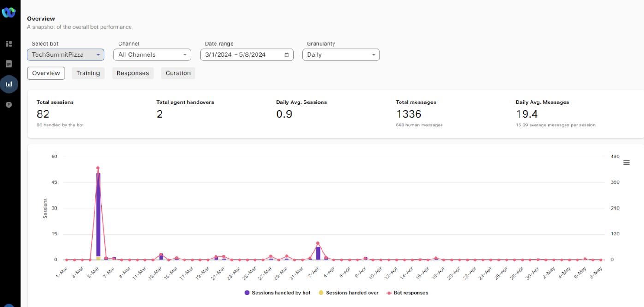Screen dimensions: 644x307
Task: Expand the Select bot TechSummitPizza dropdown
Action: pos(65,55)
